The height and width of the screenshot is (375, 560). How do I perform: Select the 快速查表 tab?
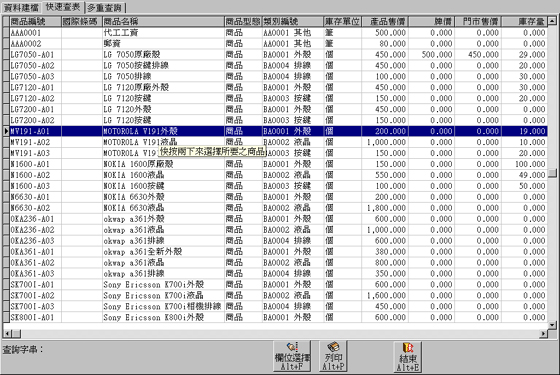pos(63,7)
